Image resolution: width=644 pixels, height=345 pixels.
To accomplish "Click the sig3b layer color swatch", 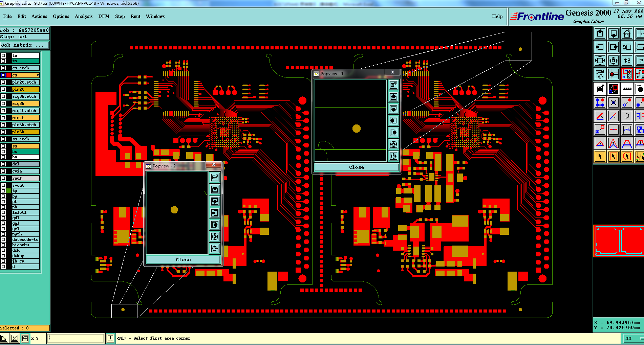I will (x=9, y=103).
